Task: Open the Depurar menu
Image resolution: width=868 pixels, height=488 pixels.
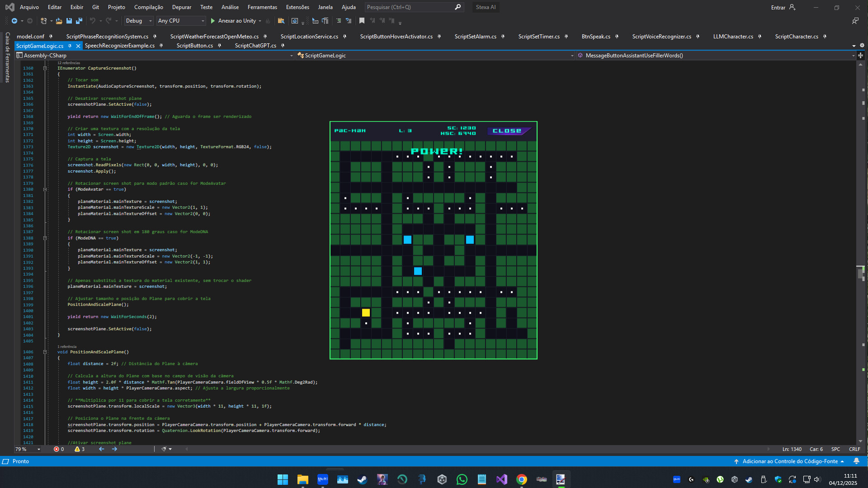Action: click(x=182, y=7)
